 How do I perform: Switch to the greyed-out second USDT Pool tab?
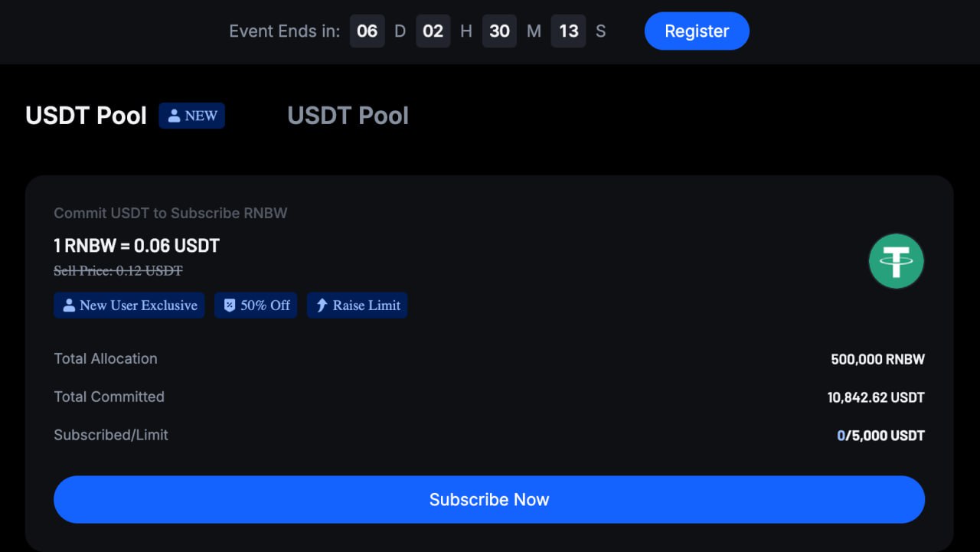click(348, 116)
